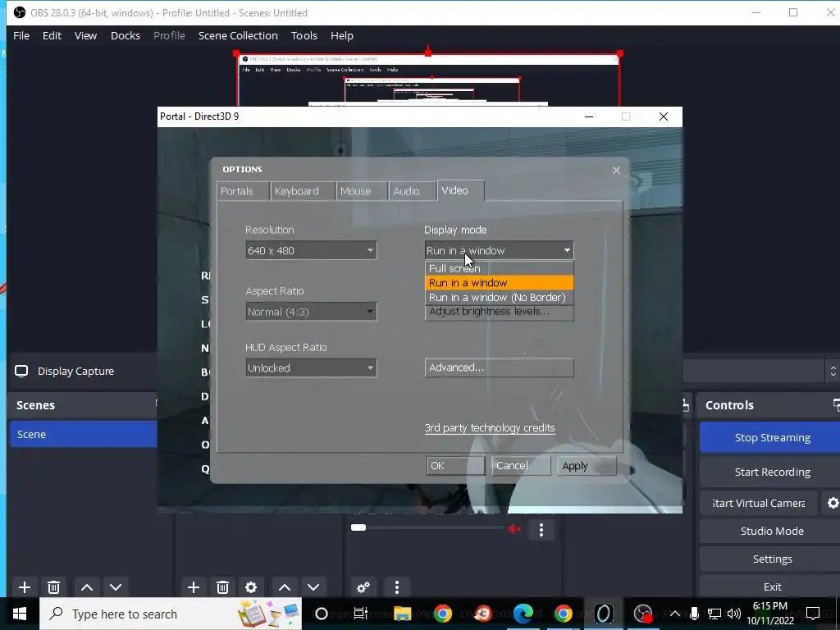
Task: Select Video tab in Options
Action: (461, 190)
